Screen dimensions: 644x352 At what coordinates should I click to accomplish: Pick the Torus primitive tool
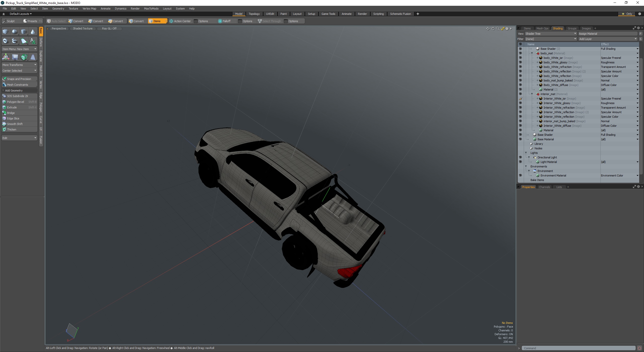click(5, 41)
